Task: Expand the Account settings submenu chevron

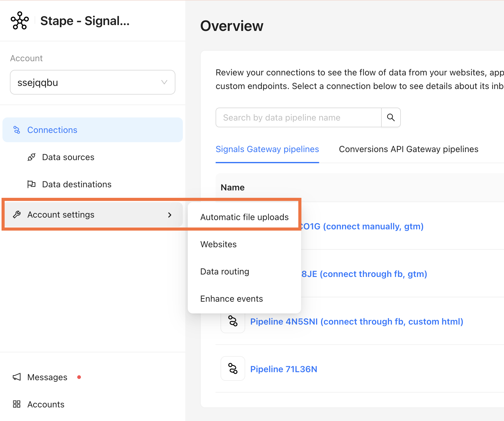Action: tap(170, 215)
